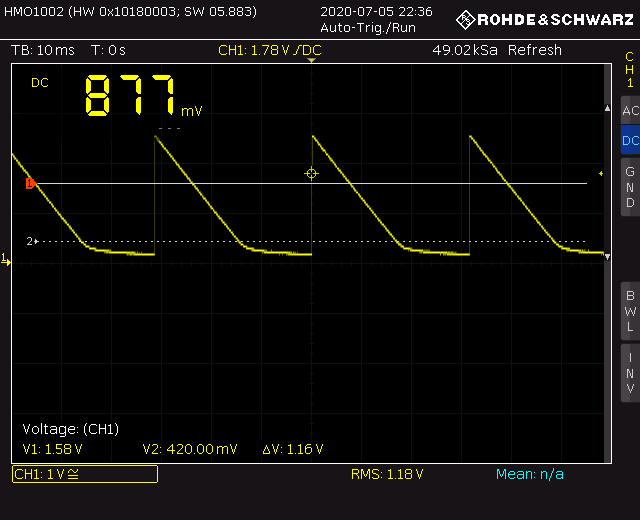
Task: Click the V1: 1.58 V cursor value
Action: [53, 449]
